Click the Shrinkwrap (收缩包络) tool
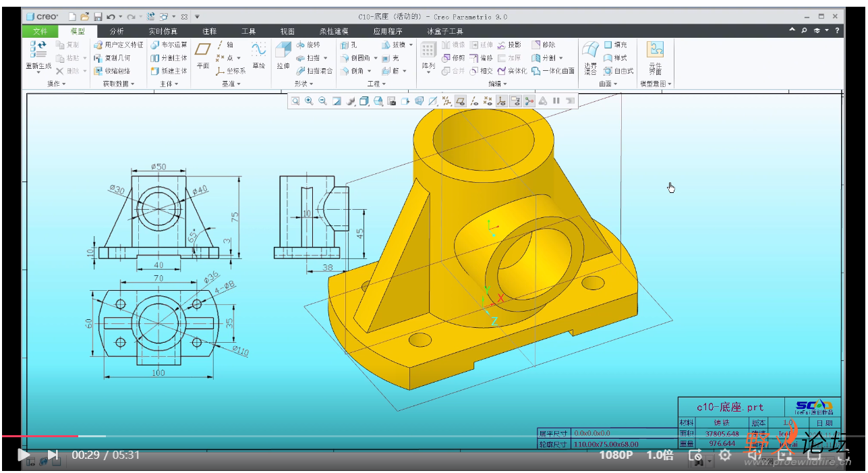This screenshot has height=473, width=868. pos(112,70)
